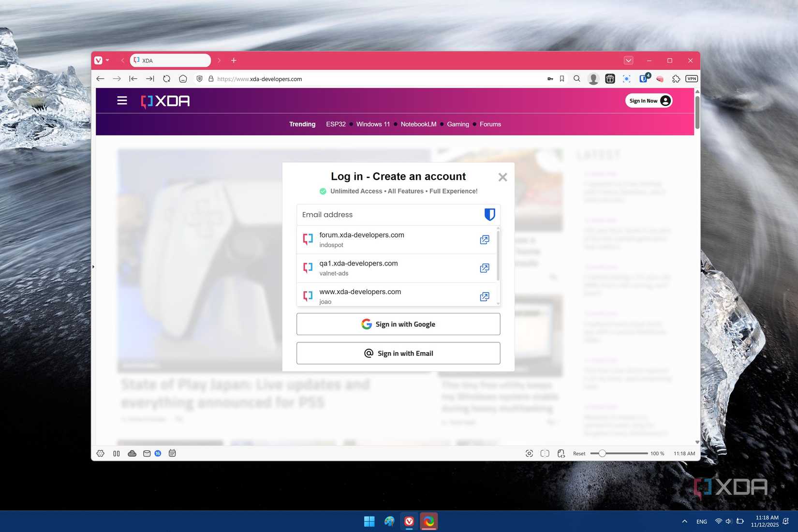Open the extensions puzzle-piece icon
Viewport: 798px width, 532px height.
coord(675,78)
